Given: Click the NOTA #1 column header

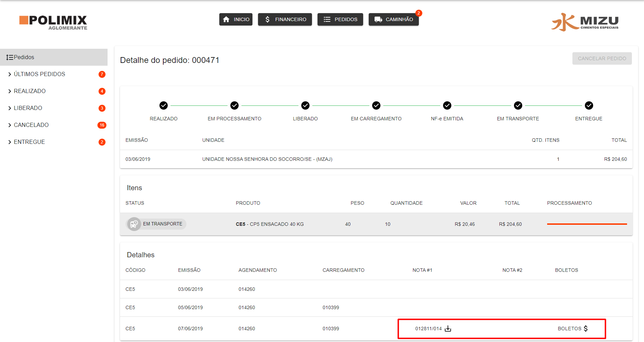Looking at the screenshot, I should click(x=422, y=270).
